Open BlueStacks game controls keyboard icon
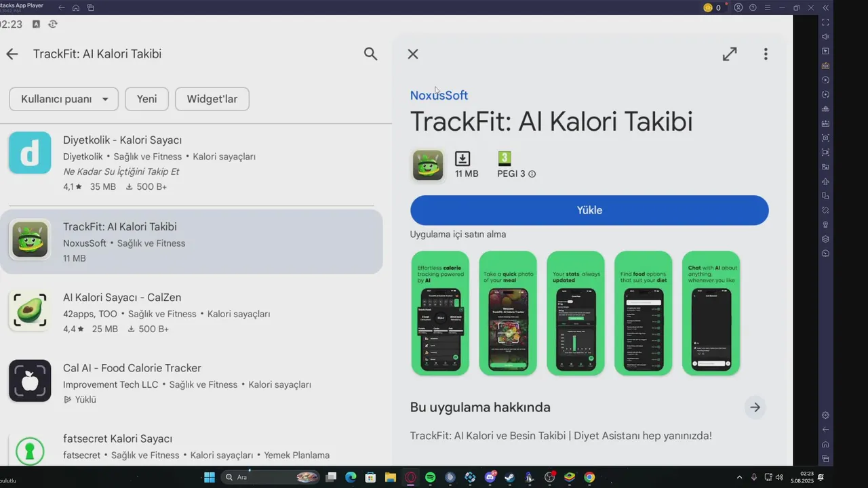 825,66
